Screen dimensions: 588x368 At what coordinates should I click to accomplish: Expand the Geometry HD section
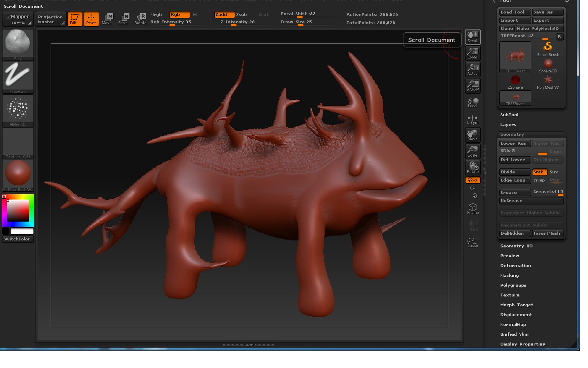[x=516, y=246]
